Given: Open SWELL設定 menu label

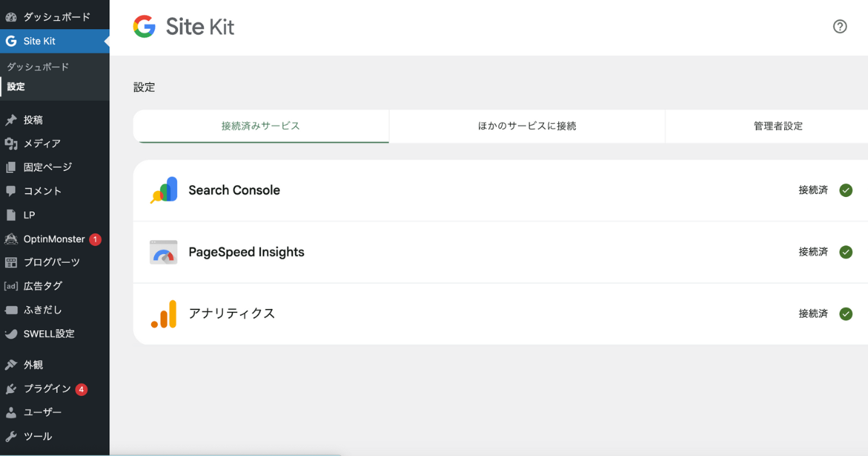Looking at the screenshot, I should pos(49,334).
